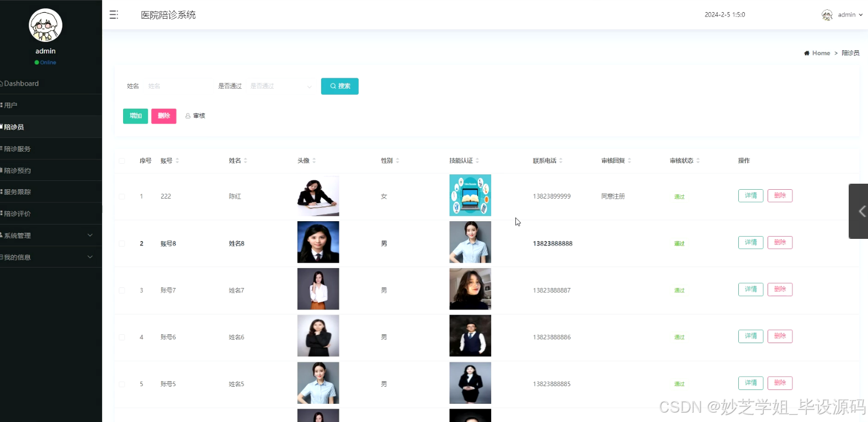This screenshot has width=868, height=422.
Task: Click the Home breadcrumb link
Action: coord(821,53)
